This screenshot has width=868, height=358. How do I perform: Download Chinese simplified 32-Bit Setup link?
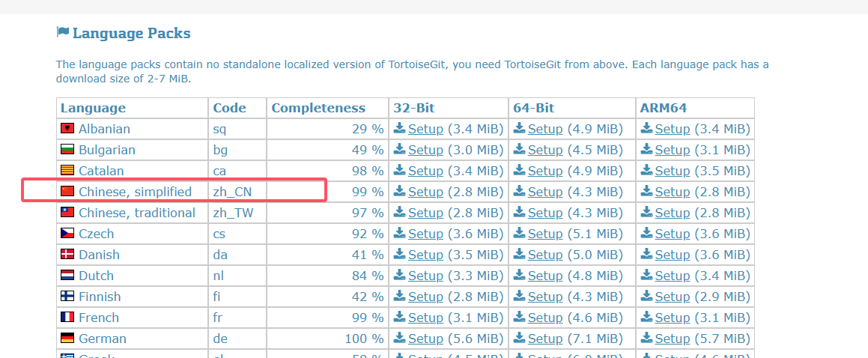pyautogui.click(x=425, y=192)
